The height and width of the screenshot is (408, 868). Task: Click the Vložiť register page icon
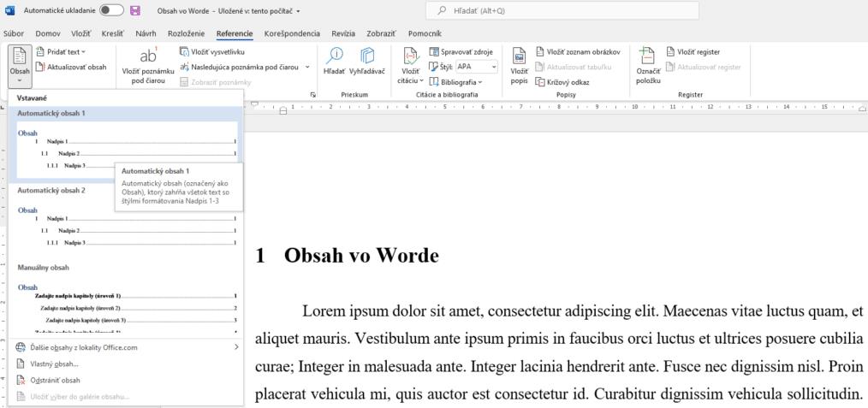[670, 52]
